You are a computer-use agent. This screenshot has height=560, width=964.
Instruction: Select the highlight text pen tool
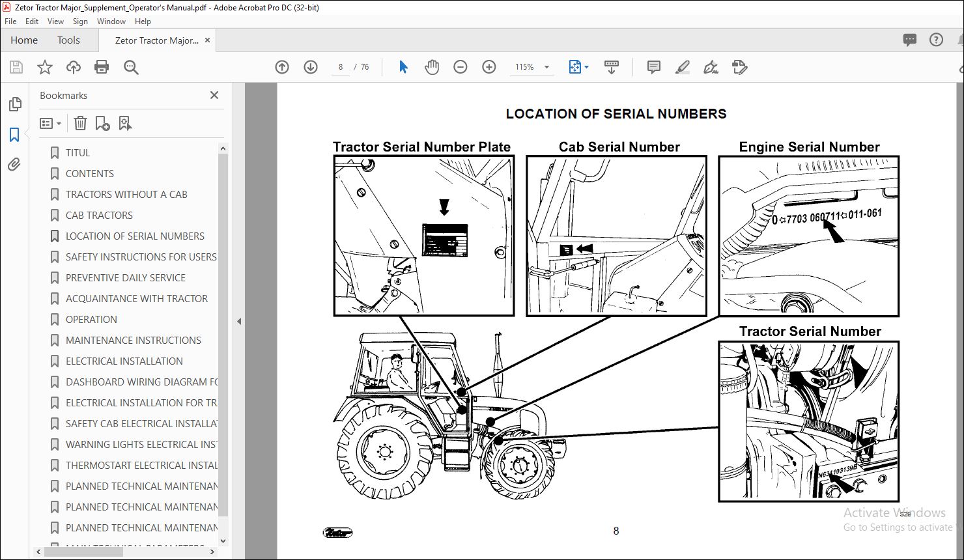pyautogui.click(x=682, y=67)
